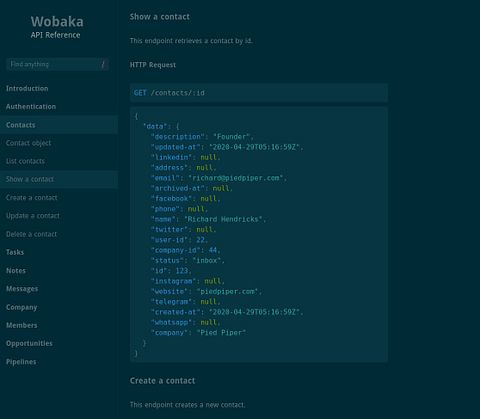Jump to List contacts
480x419 pixels.
[x=25, y=161]
